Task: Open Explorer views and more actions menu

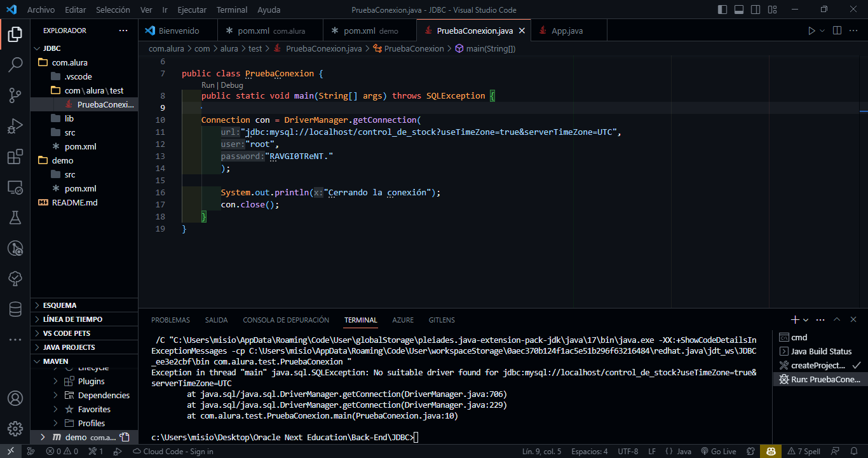Action: pos(123,31)
